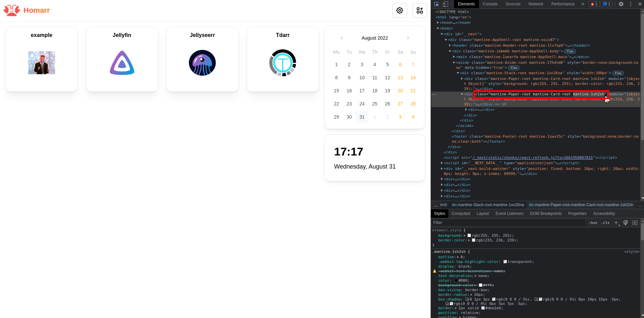Viewport: 644px width, 318px height.
Task: Click August 2022 month label
Action: tap(375, 38)
